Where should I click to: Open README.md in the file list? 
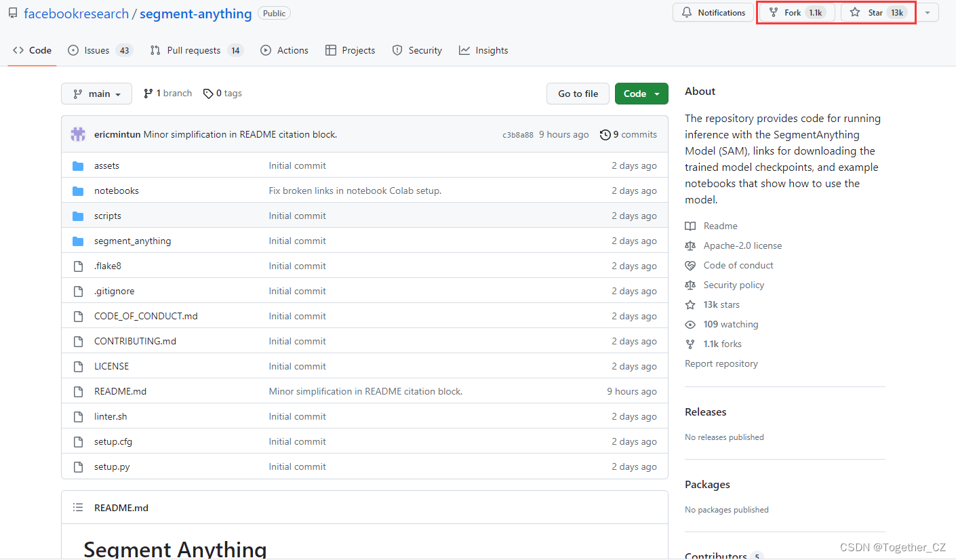coord(120,391)
